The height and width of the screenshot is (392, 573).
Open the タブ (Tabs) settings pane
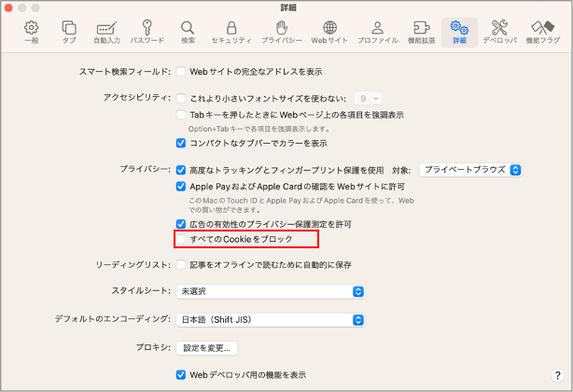point(69,32)
